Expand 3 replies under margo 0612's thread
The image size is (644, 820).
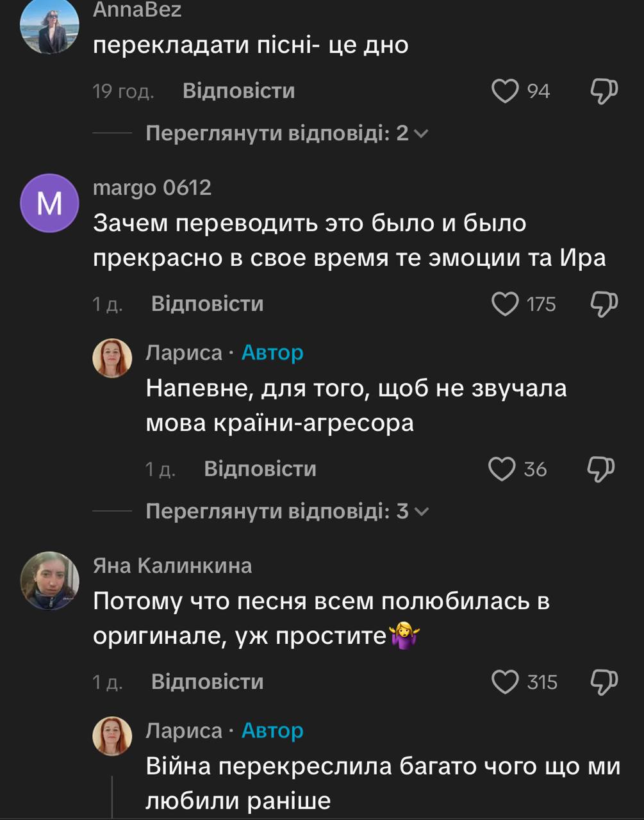[286, 511]
